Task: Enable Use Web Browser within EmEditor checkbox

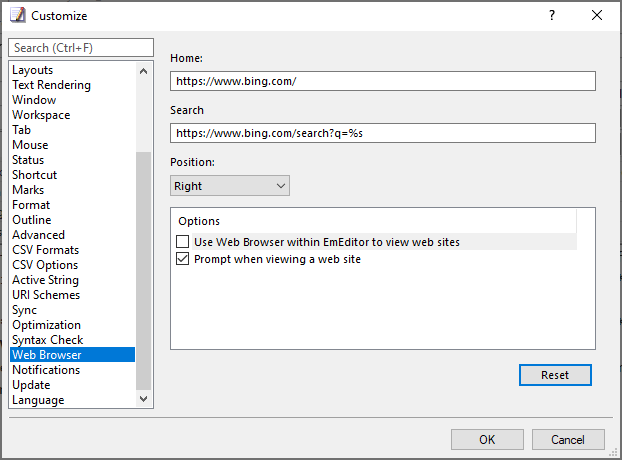Action: (x=182, y=242)
